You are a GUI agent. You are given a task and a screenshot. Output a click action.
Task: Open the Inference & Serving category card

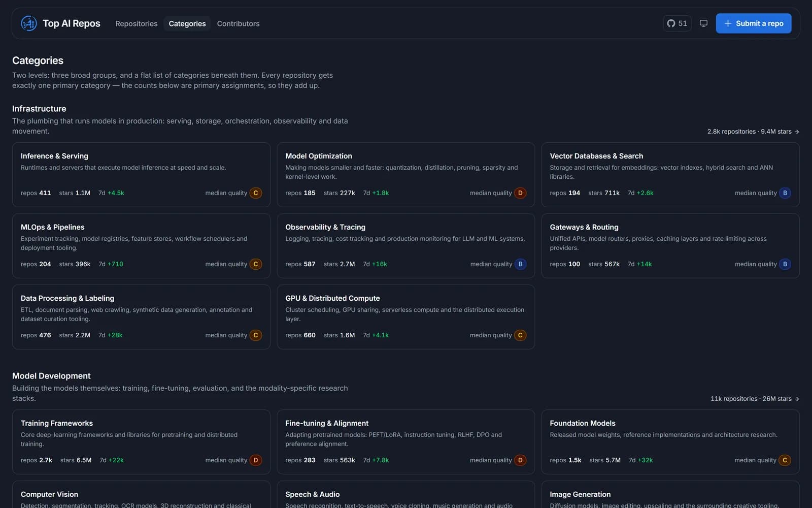[x=141, y=175]
